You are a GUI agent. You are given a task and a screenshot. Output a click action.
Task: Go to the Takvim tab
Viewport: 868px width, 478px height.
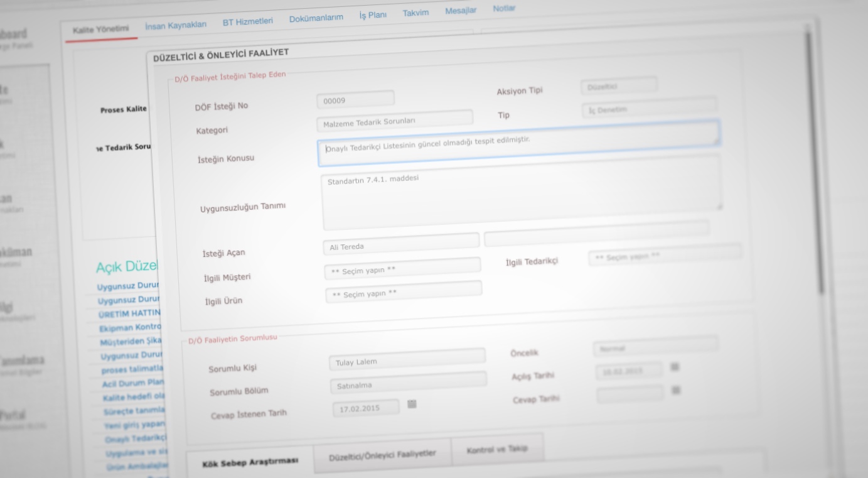[x=415, y=13]
